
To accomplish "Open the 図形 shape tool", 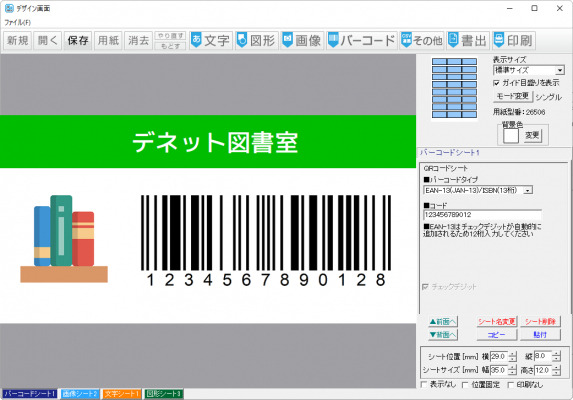I will point(257,40).
